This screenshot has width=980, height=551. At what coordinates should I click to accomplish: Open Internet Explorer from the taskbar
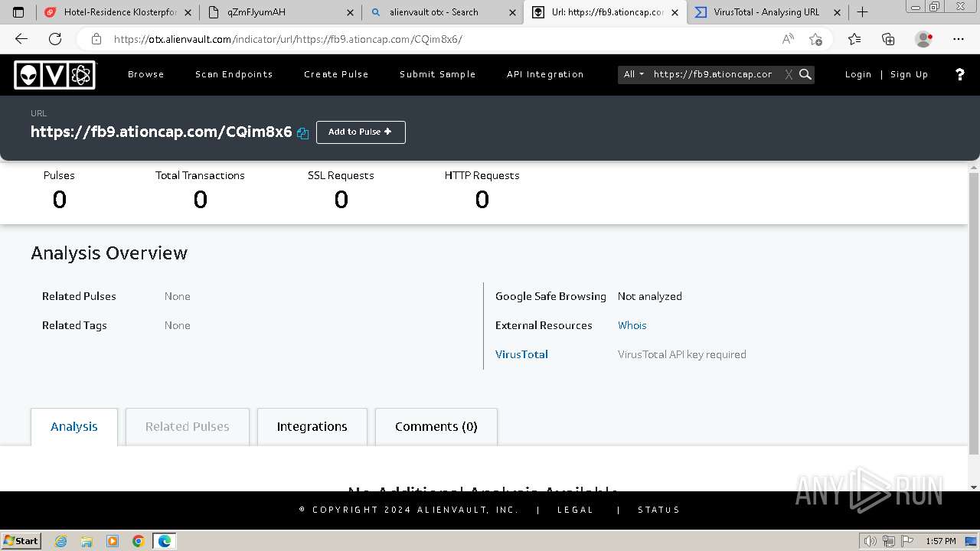(x=61, y=541)
